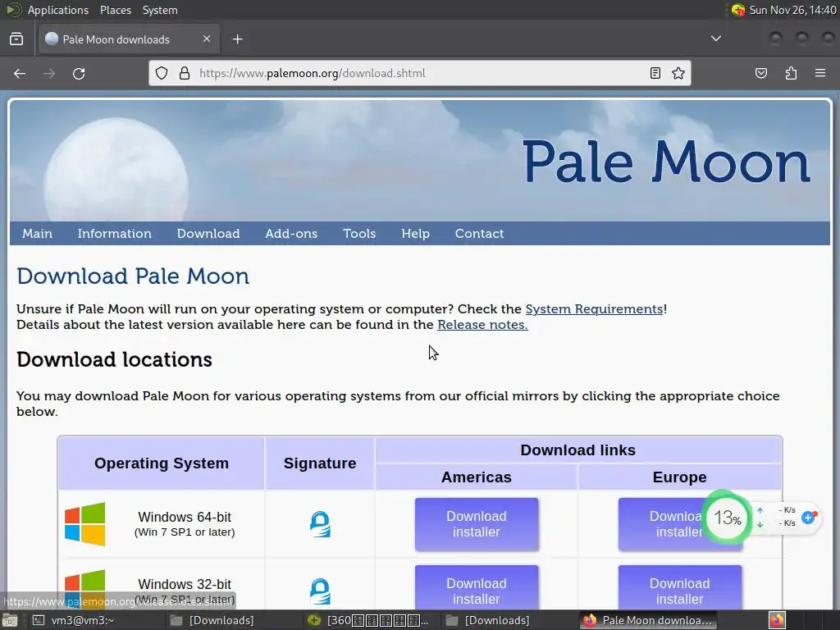Click Europe Download installer for Windows 32-bit
Image resolution: width=840 pixels, height=630 pixels.
tap(679, 588)
